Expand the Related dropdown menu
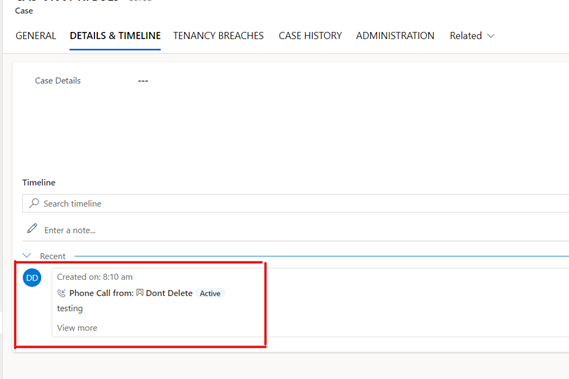The image size is (569, 379). coord(472,36)
